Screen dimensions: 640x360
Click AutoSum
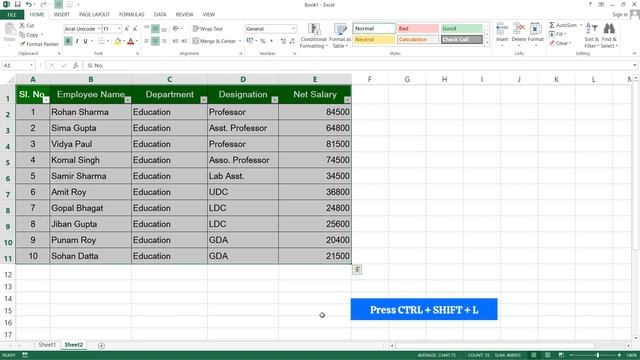pos(565,25)
